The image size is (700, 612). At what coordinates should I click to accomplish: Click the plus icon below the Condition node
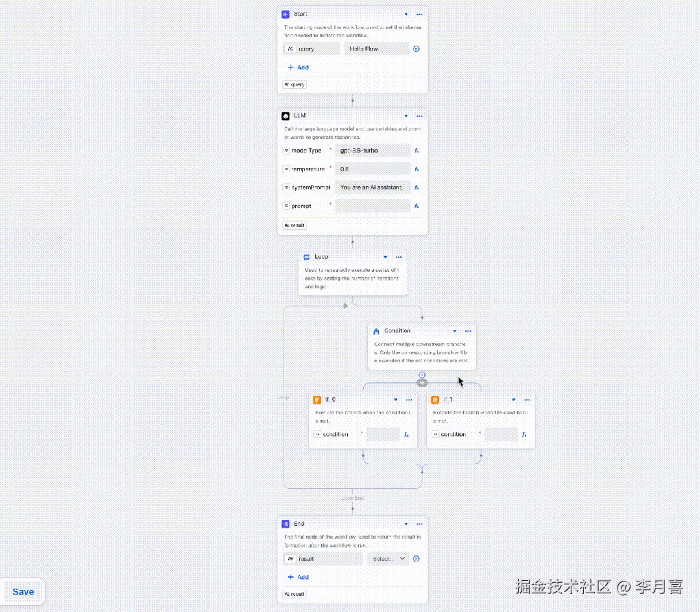point(422,382)
